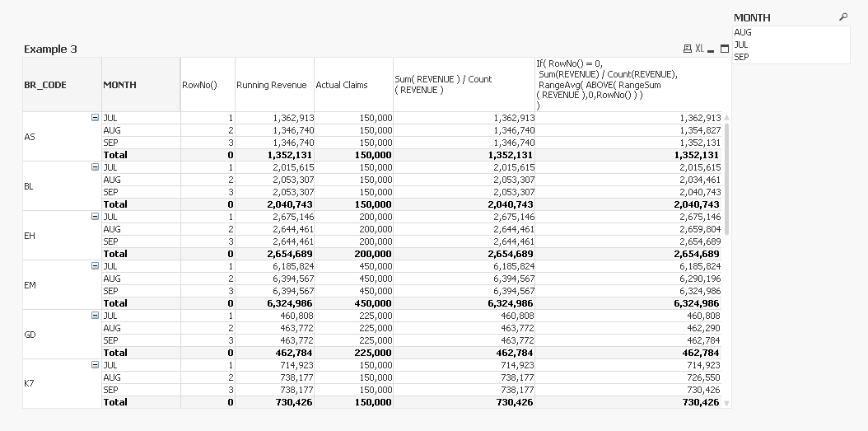Screen dimensions: 868x431
Task: Collapse the BL branch rows
Action: (x=96, y=167)
